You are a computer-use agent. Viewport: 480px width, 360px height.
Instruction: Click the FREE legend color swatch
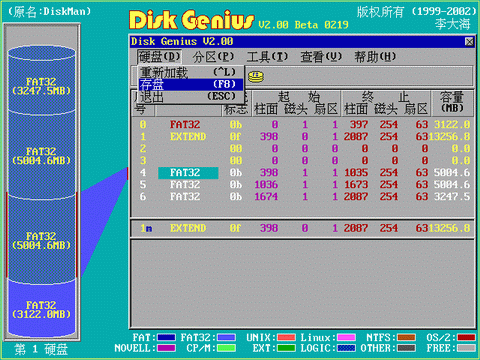click(x=466, y=348)
